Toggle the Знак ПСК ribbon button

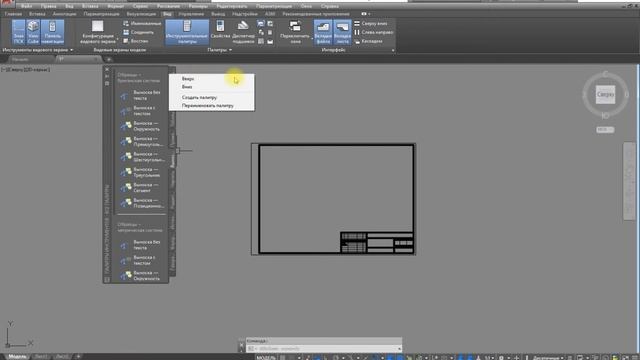point(19,32)
